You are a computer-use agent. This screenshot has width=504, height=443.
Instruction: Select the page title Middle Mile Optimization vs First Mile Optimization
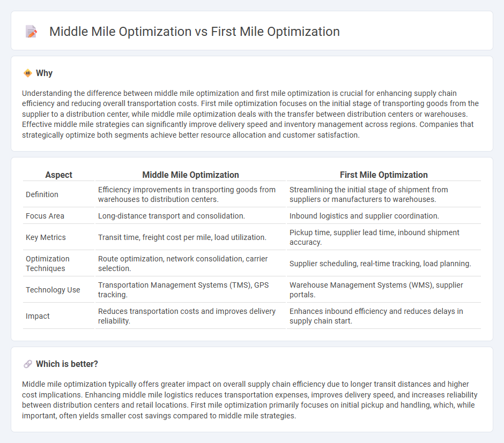(195, 32)
